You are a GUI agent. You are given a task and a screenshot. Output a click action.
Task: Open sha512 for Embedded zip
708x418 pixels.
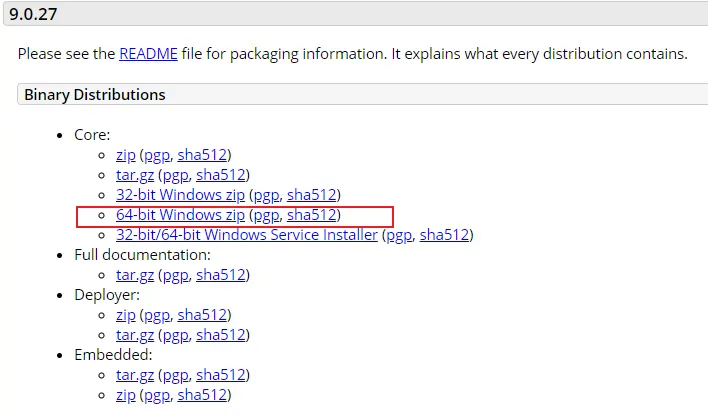[202, 395]
